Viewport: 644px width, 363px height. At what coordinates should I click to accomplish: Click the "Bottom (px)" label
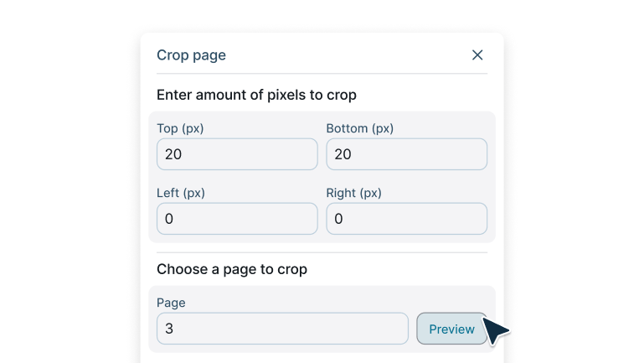tap(360, 128)
